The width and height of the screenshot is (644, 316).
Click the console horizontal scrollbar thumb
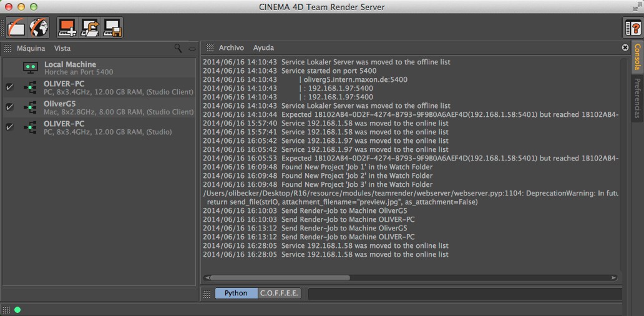coord(280,278)
